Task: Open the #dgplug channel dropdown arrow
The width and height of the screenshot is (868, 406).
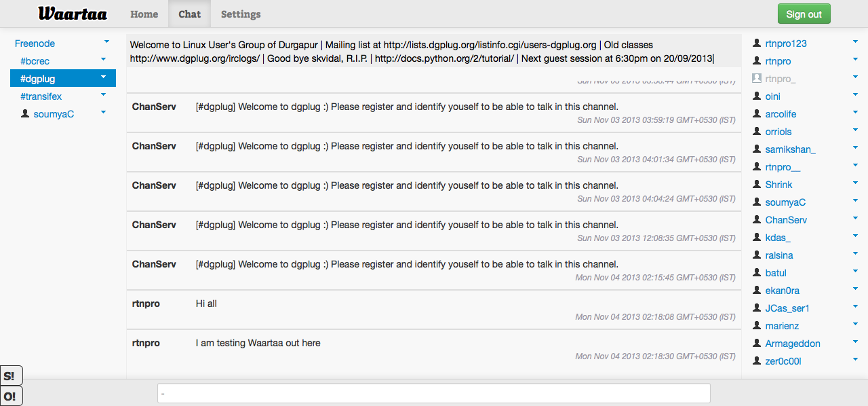Action: pos(103,77)
